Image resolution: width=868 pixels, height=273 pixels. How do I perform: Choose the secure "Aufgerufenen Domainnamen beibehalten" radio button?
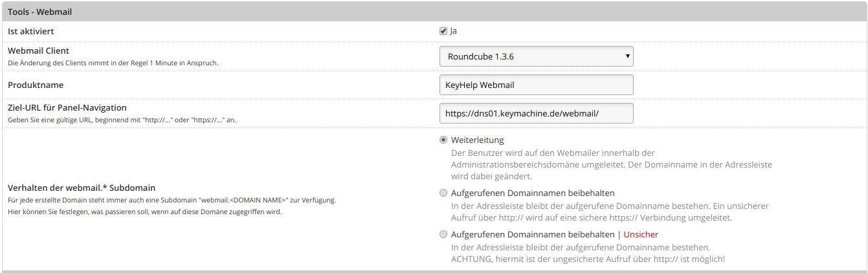[443, 193]
